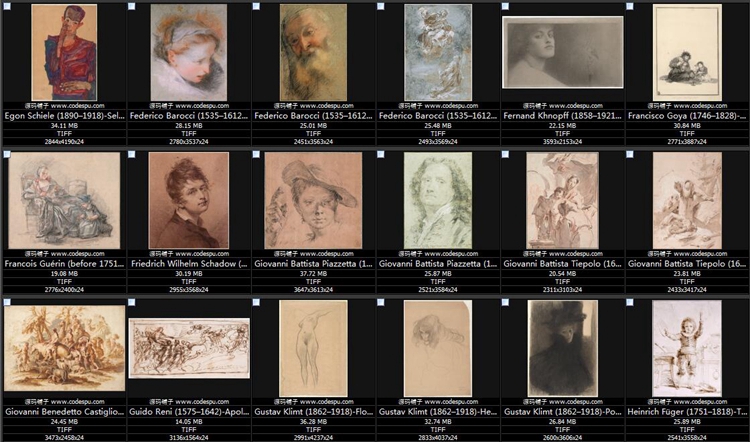Open the 25.48 MB Barocci figure study thumbnail
Image resolution: width=750 pixels, height=442 pixels.
click(438, 53)
